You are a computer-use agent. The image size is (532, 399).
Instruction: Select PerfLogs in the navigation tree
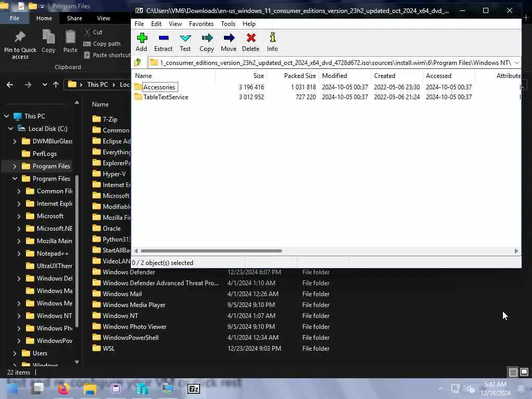45,154
